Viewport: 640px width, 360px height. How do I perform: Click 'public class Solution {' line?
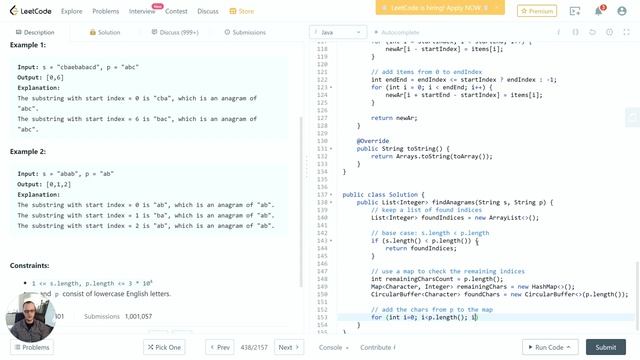[x=383, y=195]
